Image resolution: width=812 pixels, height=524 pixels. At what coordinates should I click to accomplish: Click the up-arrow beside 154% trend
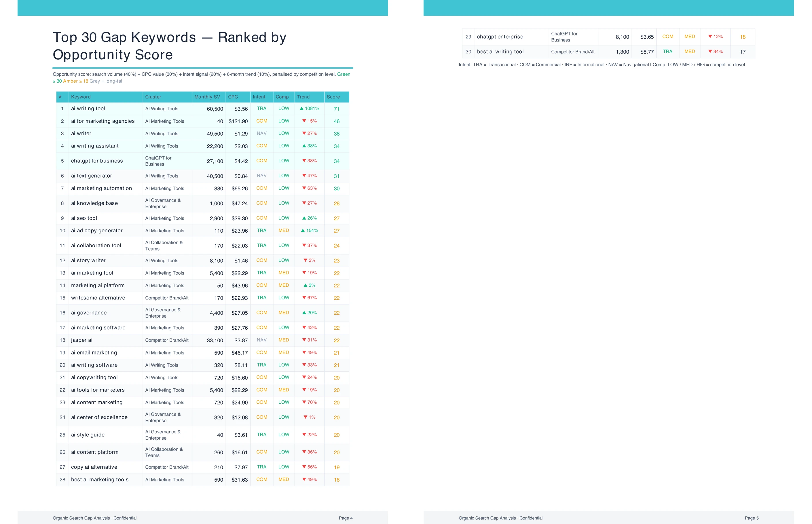point(303,230)
